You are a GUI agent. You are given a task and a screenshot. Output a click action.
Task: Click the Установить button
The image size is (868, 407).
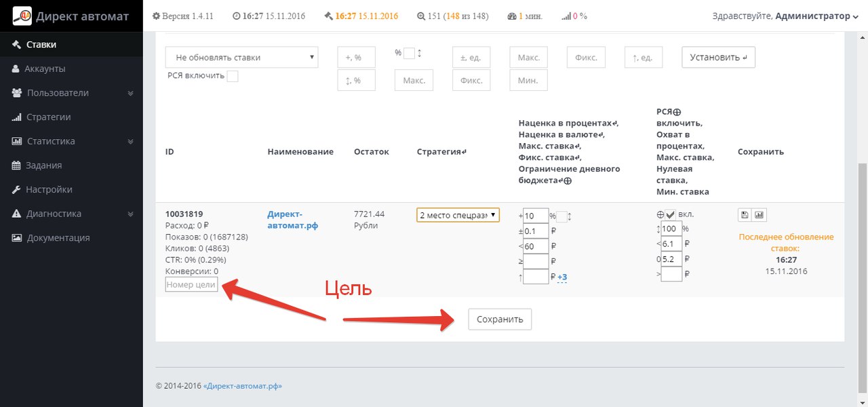(x=718, y=58)
